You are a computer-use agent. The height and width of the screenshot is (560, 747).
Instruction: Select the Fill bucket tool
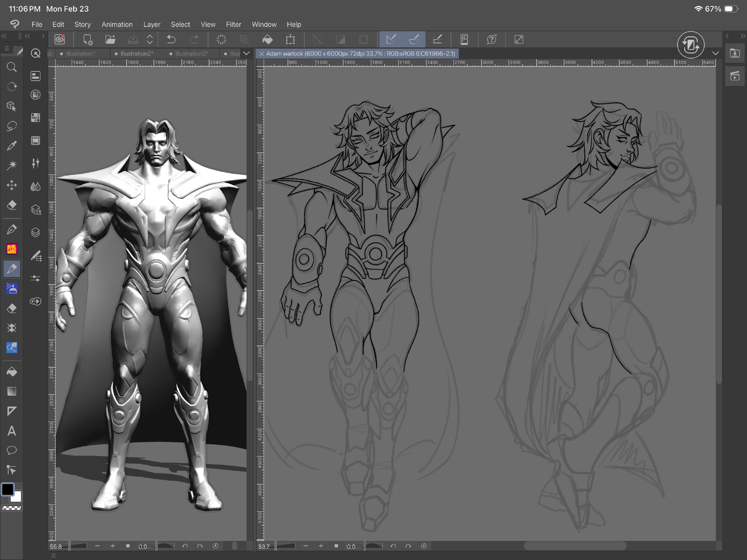point(12,372)
